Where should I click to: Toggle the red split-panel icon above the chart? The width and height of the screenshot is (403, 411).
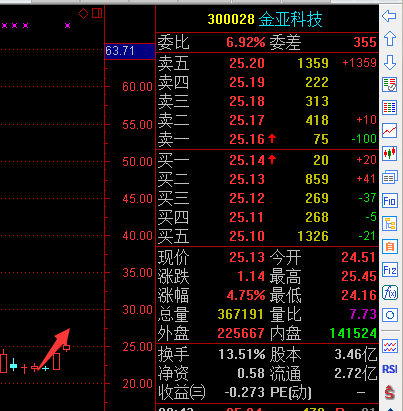click(97, 13)
